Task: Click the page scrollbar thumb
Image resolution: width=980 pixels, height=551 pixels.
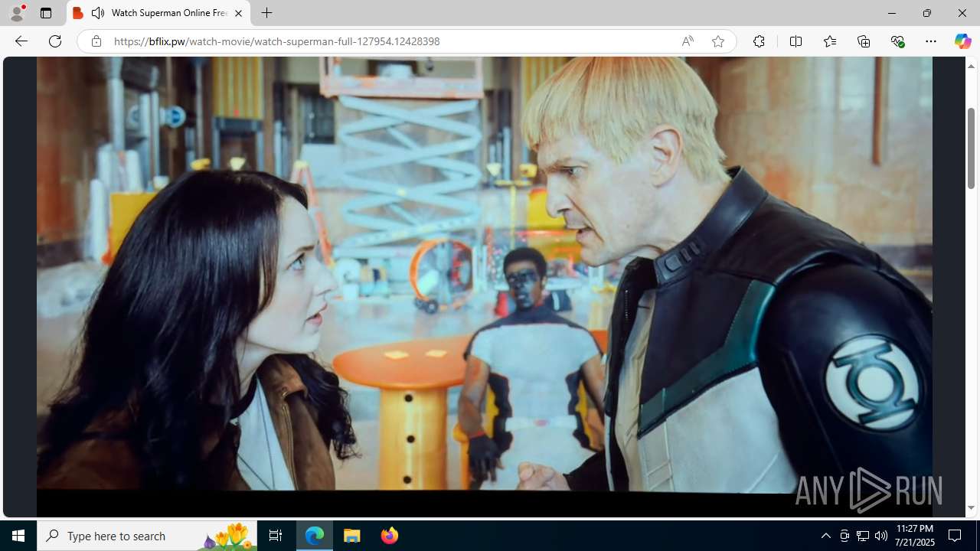Action: click(971, 148)
